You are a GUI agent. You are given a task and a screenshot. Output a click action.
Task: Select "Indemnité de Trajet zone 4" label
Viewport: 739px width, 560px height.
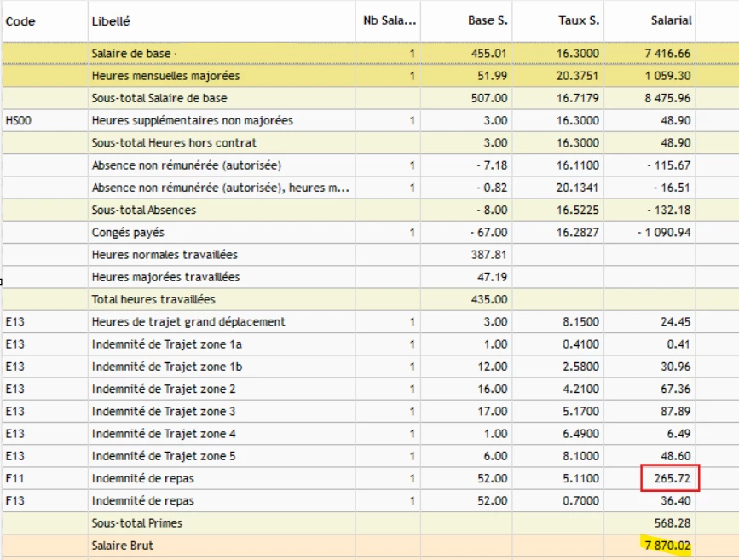pos(164,434)
